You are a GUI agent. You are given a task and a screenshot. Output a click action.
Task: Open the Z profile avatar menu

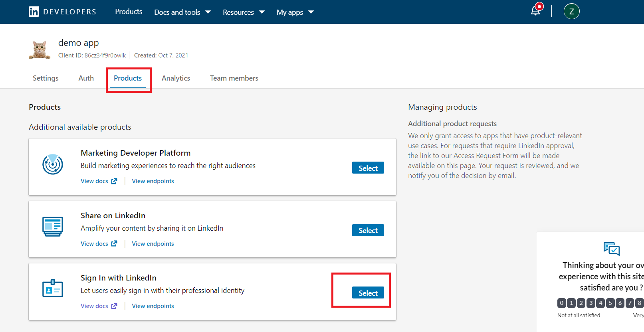point(571,12)
